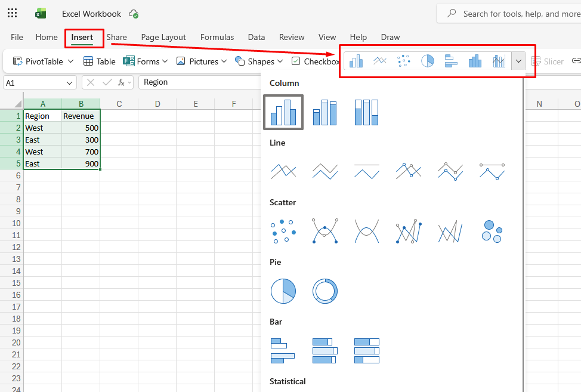Select the Bubble chart option
The height and width of the screenshot is (392, 581).
(492, 231)
